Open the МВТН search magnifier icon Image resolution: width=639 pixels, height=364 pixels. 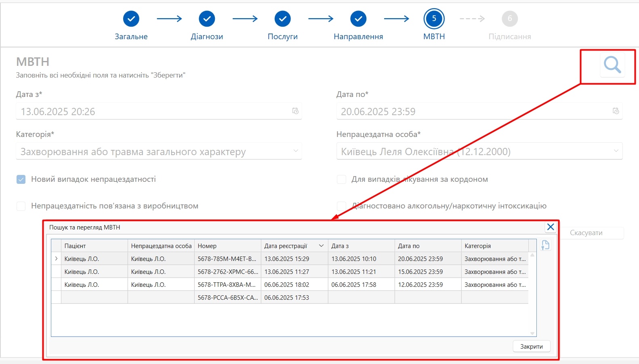coord(612,65)
